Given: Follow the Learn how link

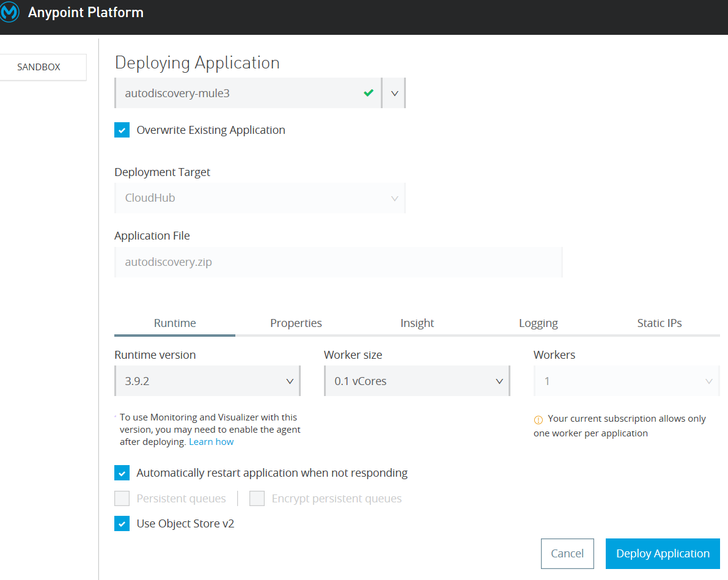Looking at the screenshot, I should click(x=211, y=442).
